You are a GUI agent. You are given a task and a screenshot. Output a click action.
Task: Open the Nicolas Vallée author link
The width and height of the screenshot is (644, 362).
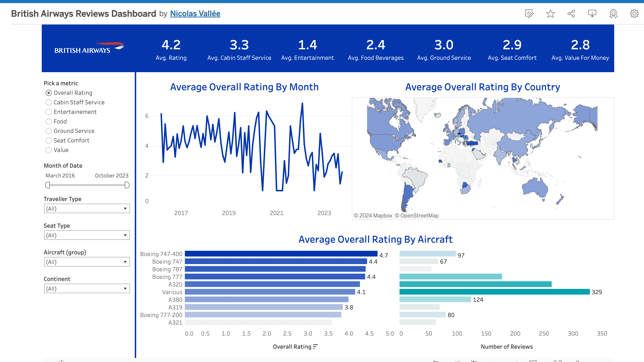(x=195, y=14)
